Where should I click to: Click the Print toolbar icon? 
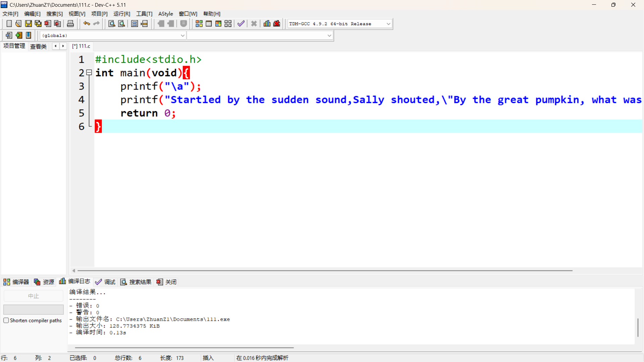tap(70, 23)
